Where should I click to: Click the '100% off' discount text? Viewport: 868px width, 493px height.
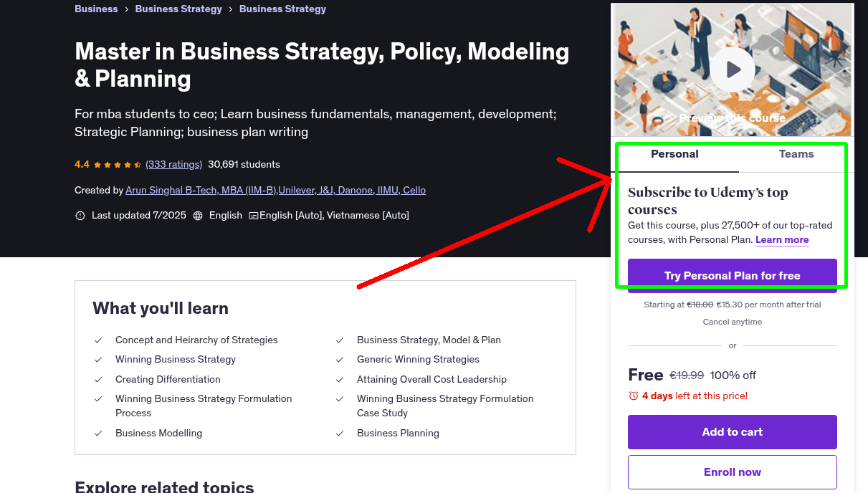click(x=733, y=375)
